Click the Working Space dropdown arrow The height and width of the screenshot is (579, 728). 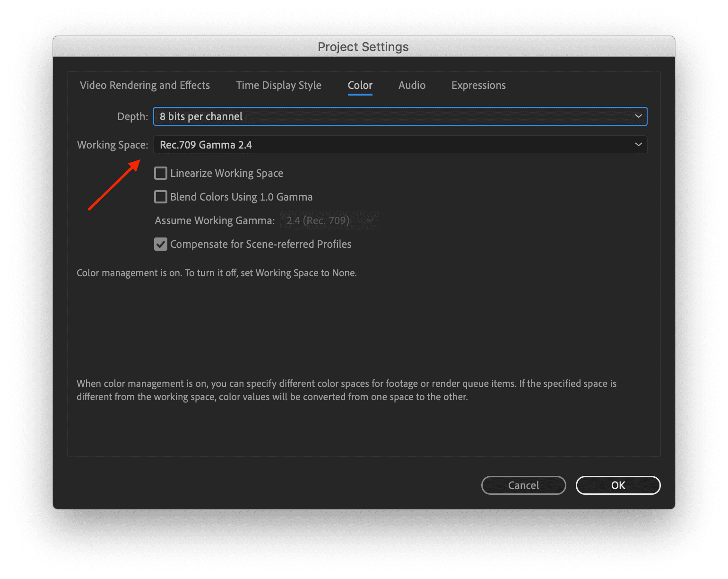coord(639,145)
